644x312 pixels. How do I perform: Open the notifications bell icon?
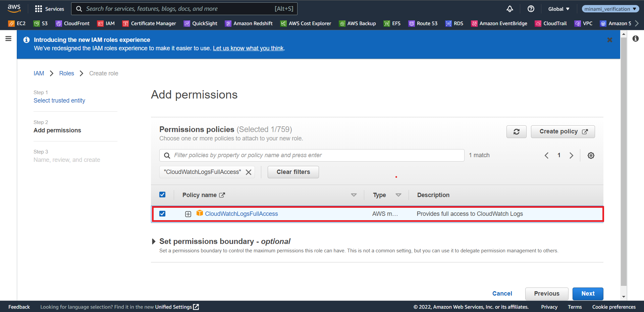509,9
